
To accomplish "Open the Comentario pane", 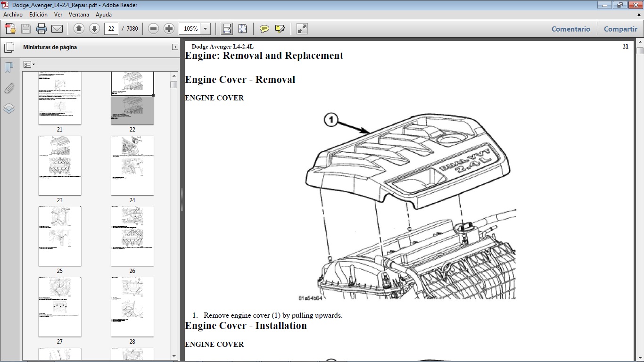I will coord(571,29).
